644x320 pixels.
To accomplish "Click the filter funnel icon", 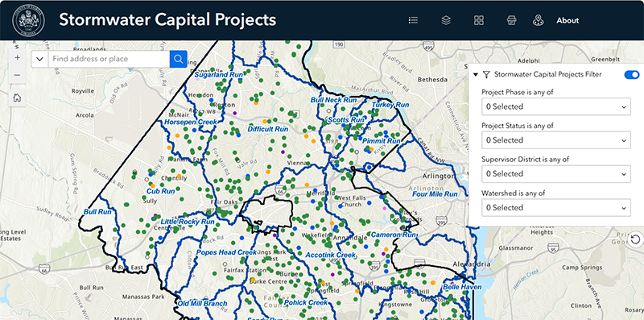I will pyautogui.click(x=486, y=74).
